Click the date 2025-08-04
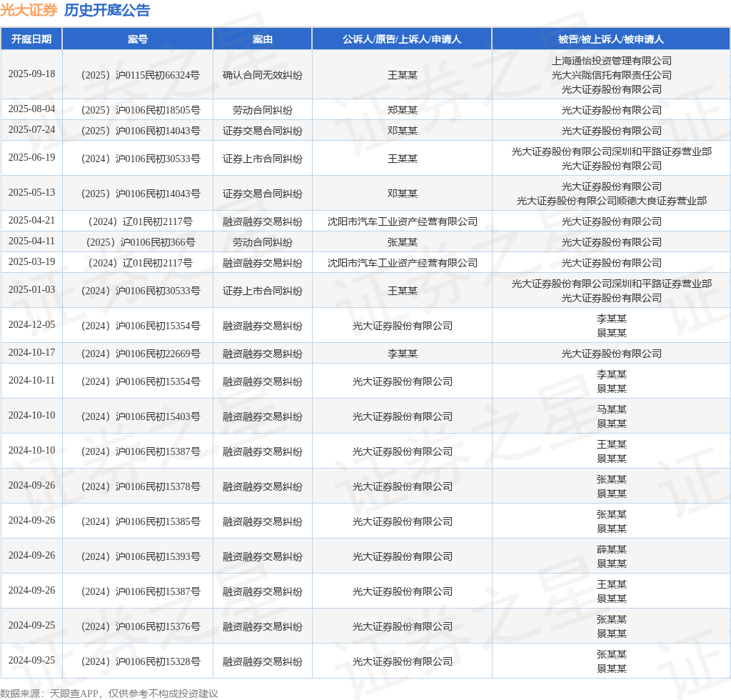The width and height of the screenshot is (731, 700). (x=31, y=109)
